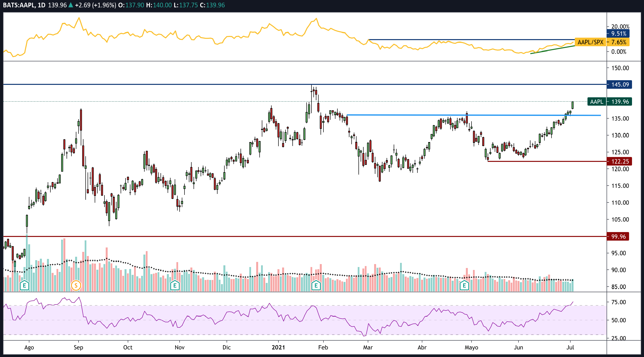Click the BATS:AAPL symbol title
Viewport: 644px width, 357px height.
(x=19, y=5)
